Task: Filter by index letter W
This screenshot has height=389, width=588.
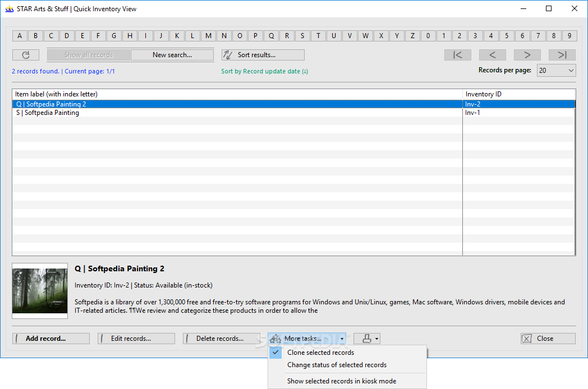Action: click(365, 36)
